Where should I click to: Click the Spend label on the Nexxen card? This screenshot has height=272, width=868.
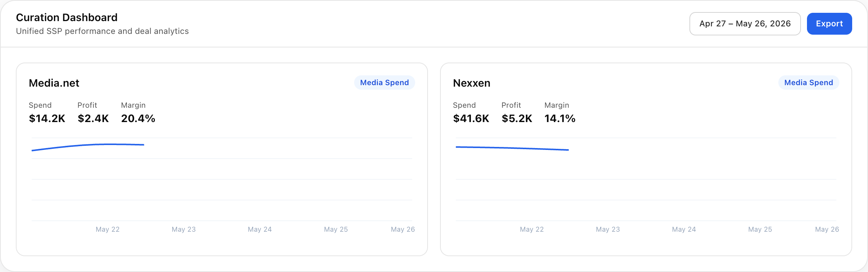465,105
